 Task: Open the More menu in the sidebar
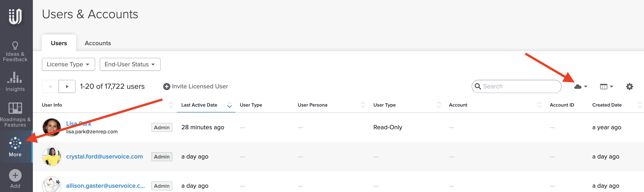click(x=15, y=147)
